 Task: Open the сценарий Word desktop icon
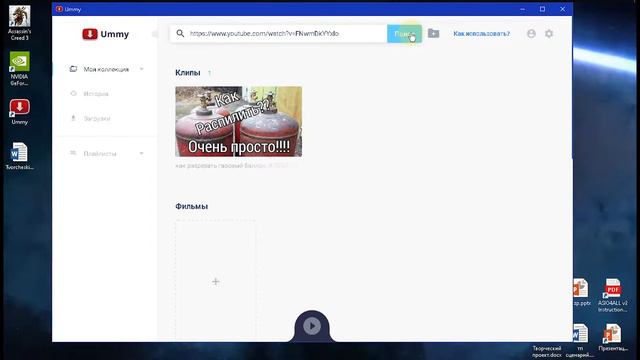(580, 340)
